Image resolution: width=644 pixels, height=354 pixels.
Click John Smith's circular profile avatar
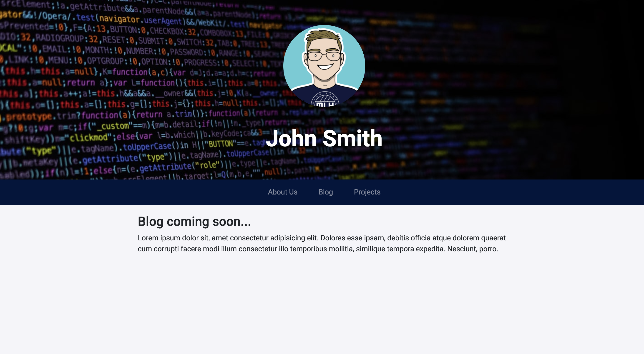[x=324, y=65]
